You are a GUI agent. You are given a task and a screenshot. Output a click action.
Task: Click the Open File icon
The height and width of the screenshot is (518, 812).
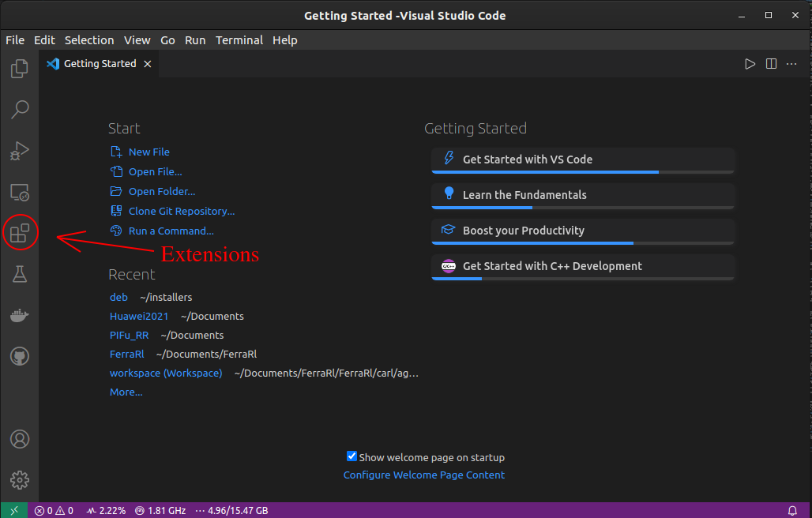coord(116,172)
